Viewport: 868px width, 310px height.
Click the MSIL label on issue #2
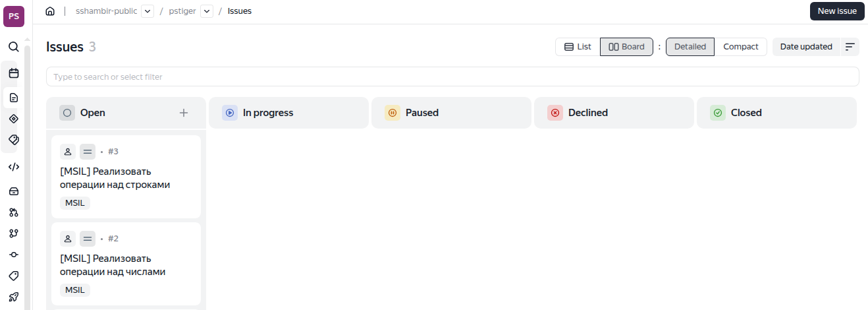(75, 290)
